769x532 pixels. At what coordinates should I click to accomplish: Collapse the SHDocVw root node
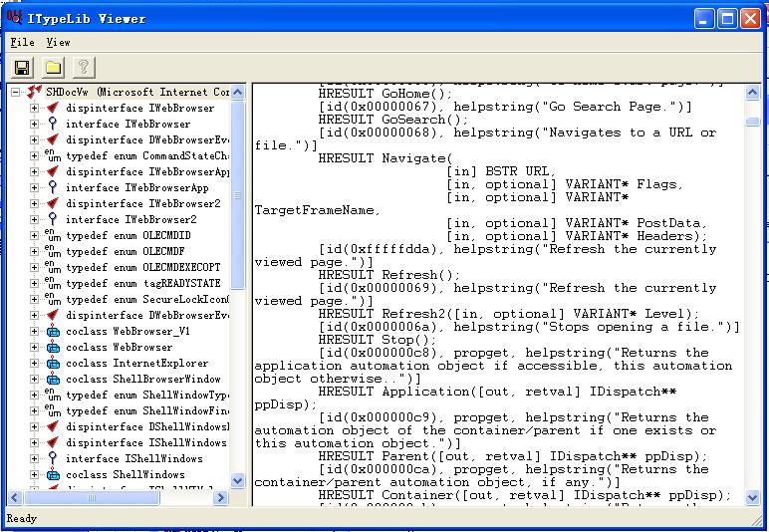click(x=16, y=92)
